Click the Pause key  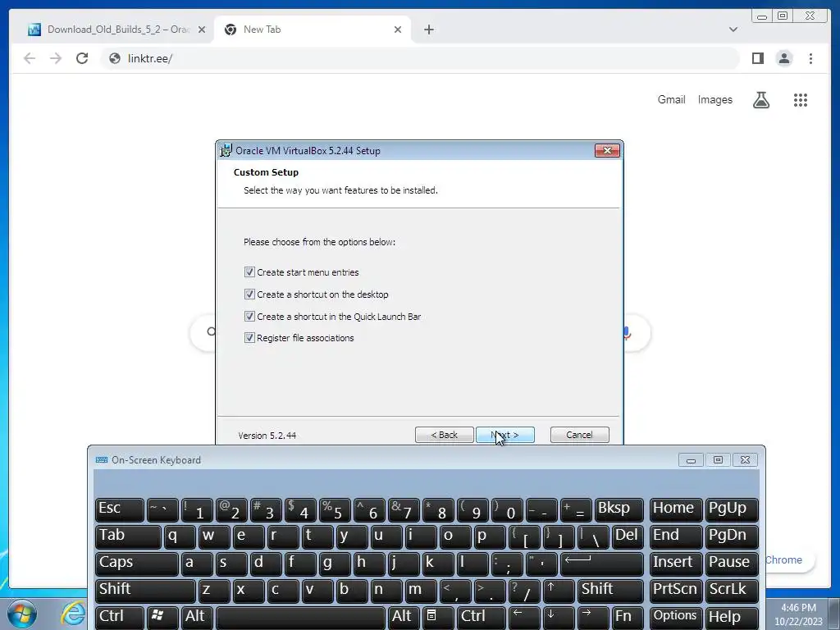point(731,563)
